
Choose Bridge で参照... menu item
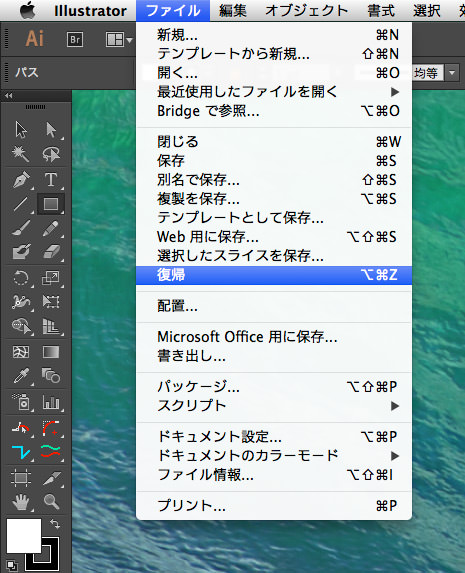[x=274, y=111]
